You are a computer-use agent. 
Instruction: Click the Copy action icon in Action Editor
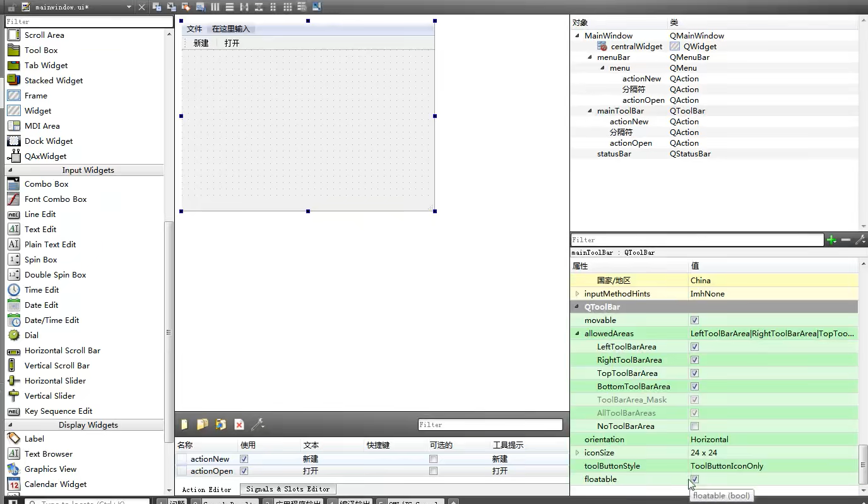(202, 425)
